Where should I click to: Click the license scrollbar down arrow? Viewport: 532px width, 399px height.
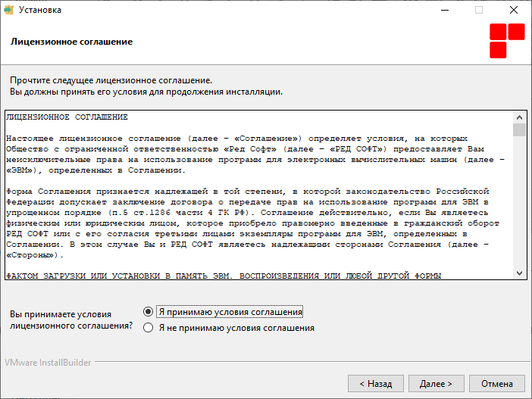(519, 273)
